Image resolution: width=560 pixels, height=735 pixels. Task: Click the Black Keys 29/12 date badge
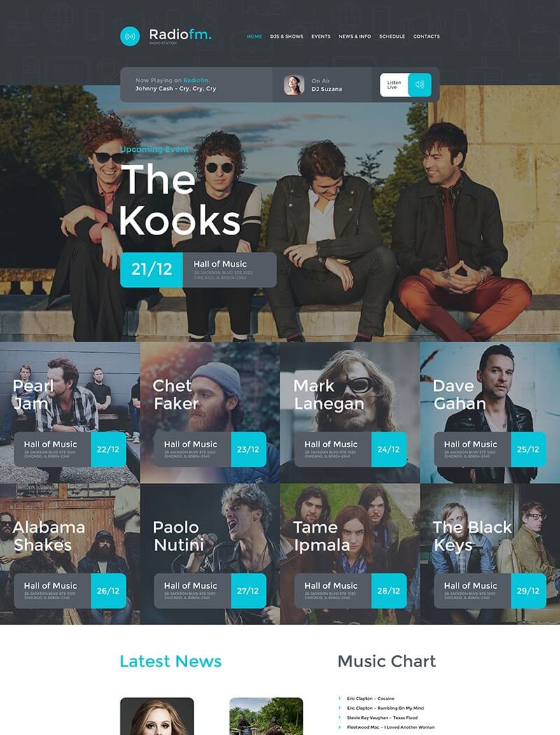[528, 591]
